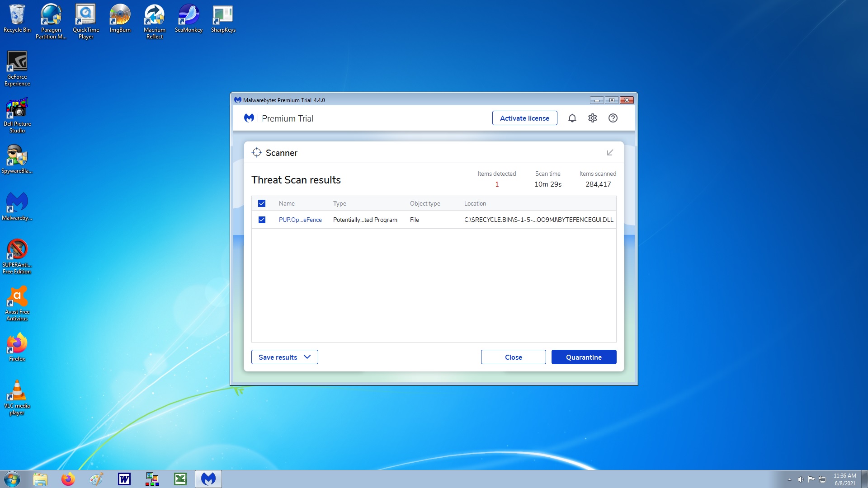Click the Activate license button
Viewport: 868px width, 488px height.
coord(524,118)
